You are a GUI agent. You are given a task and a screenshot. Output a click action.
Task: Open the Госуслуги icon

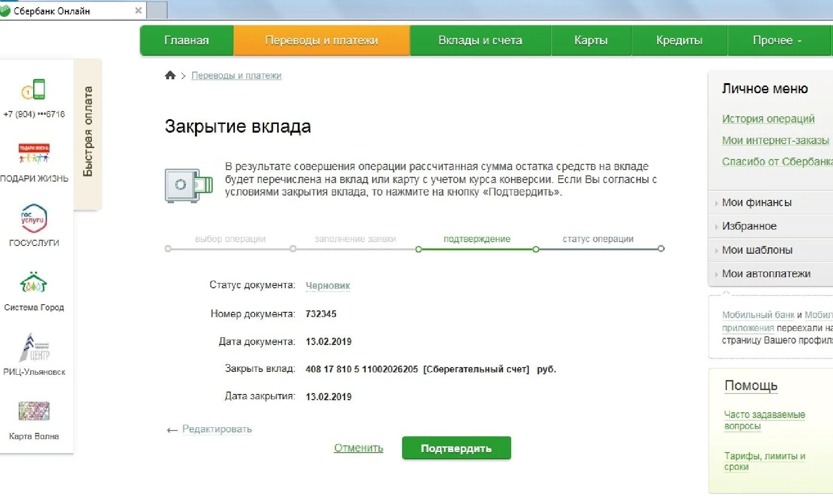point(34,219)
